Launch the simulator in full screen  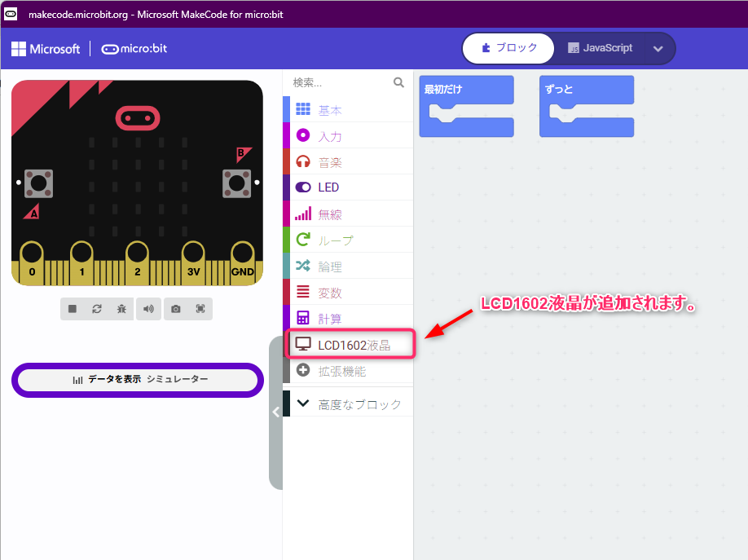point(200,309)
